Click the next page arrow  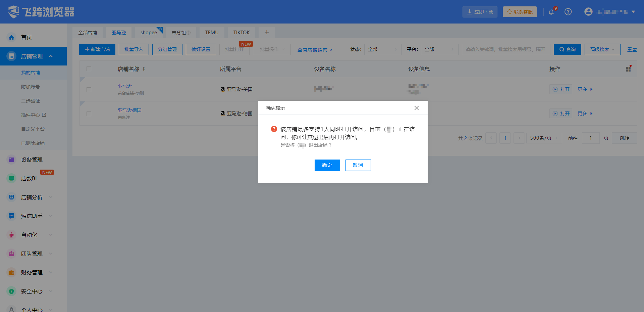tap(519, 138)
